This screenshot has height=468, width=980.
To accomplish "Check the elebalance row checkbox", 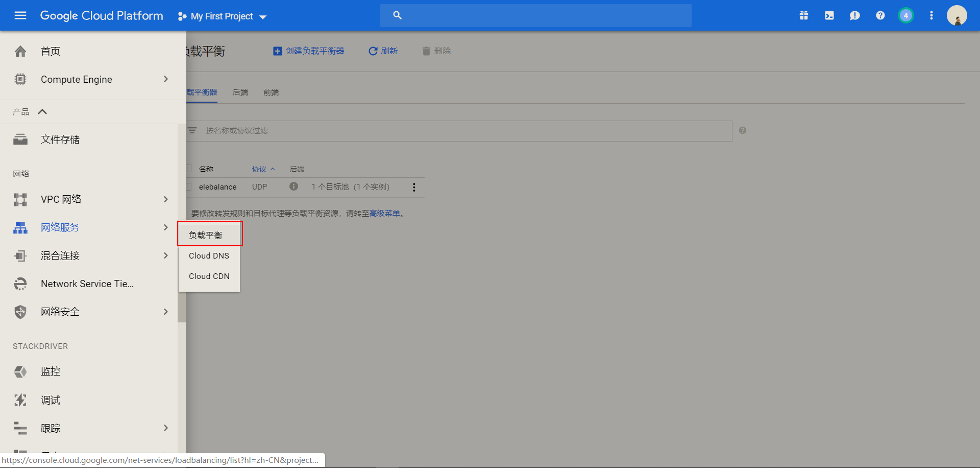I will (189, 187).
